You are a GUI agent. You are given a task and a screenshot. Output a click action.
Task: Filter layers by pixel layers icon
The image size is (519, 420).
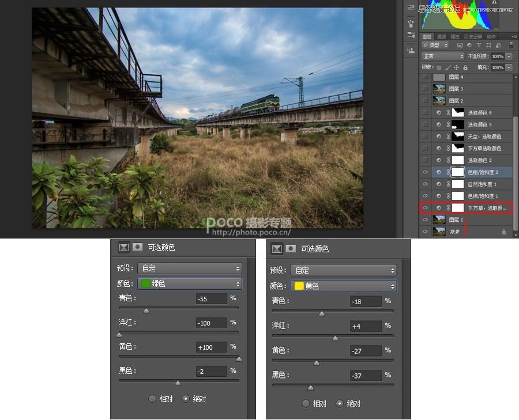coord(460,45)
